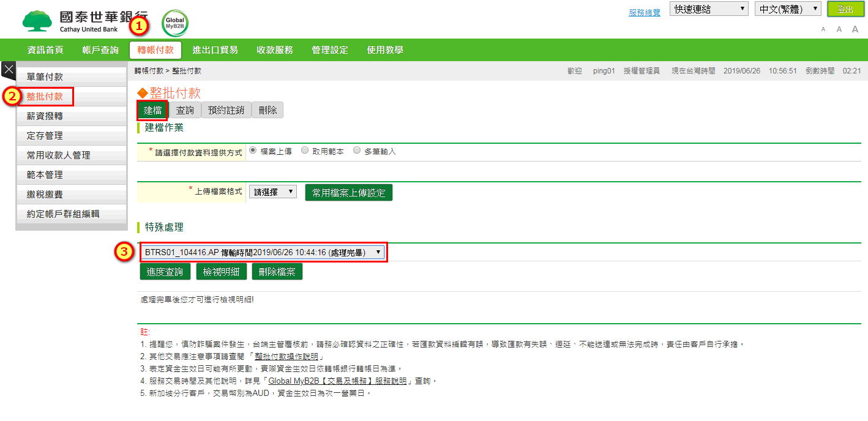Click the user name ping01
The image size is (868, 421).
point(604,71)
